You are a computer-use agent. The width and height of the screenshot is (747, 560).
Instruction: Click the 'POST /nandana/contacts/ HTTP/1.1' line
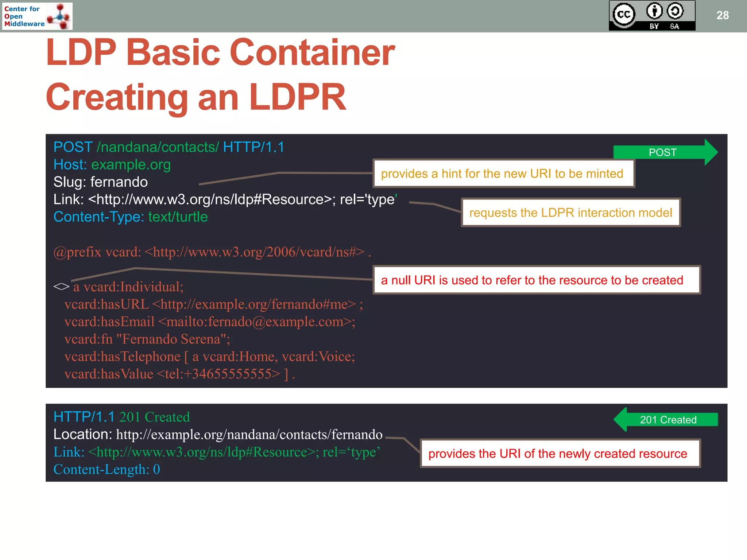(169, 147)
